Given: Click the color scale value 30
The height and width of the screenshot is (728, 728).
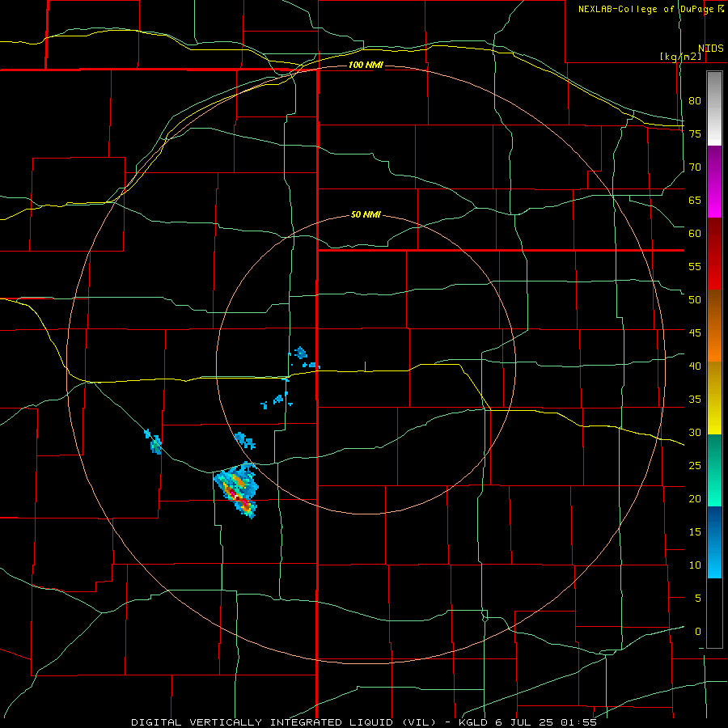Looking at the screenshot, I should coord(695,432).
